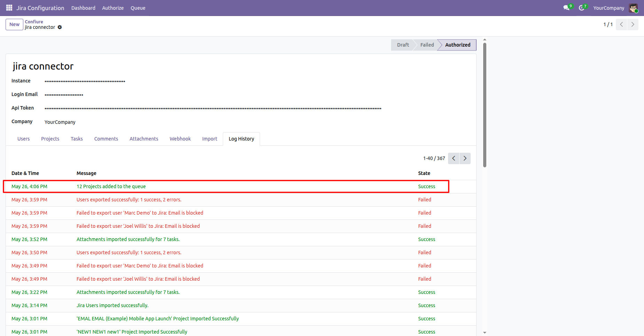
Task: Open May 26, 3:59 PM 'Users exported successfully' log
Action: [x=241, y=200]
